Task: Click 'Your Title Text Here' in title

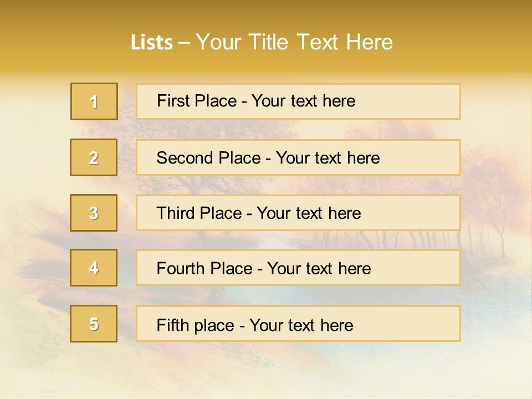Action: click(x=294, y=42)
